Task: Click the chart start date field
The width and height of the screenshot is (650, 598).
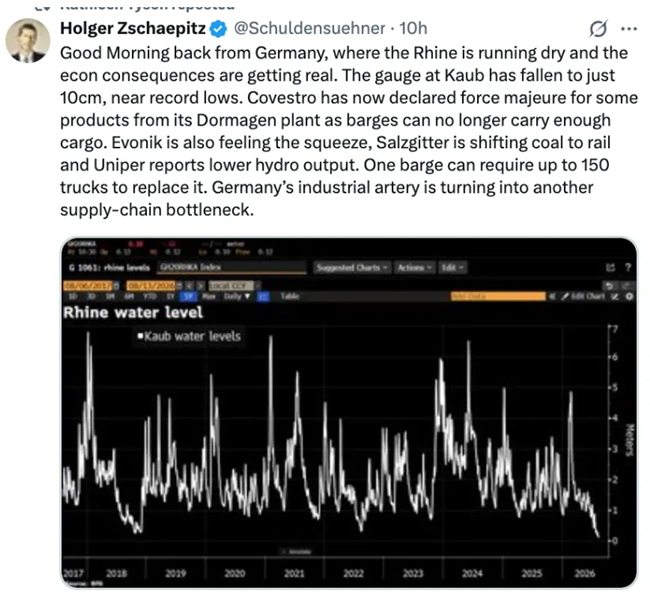Action: (88, 286)
